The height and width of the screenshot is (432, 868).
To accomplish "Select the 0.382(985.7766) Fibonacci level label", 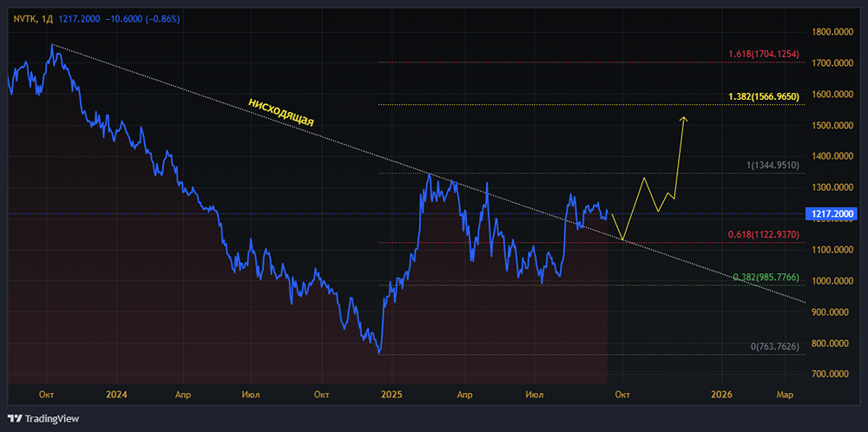I will coord(766,277).
